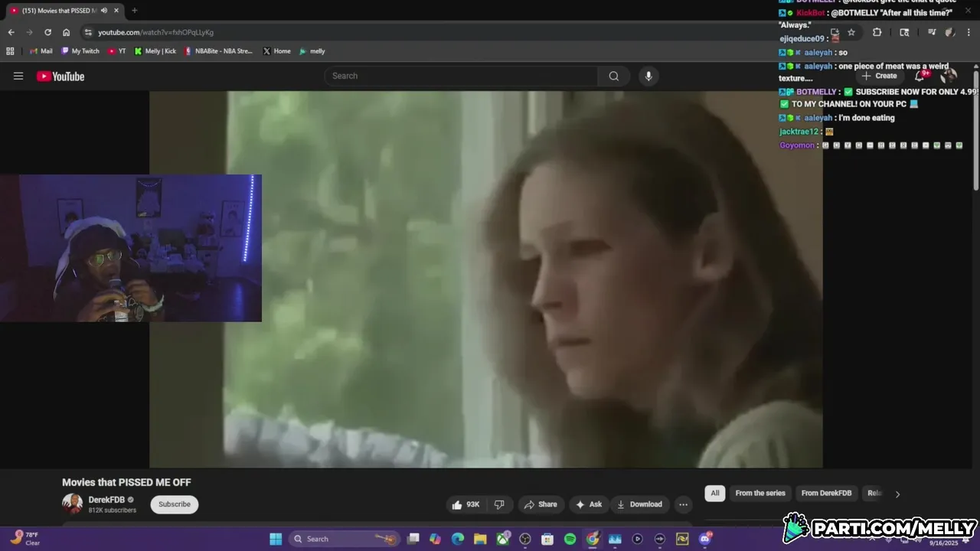The image size is (980, 551).
Task: Click the search magnifier button
Action: coord(614,76)
